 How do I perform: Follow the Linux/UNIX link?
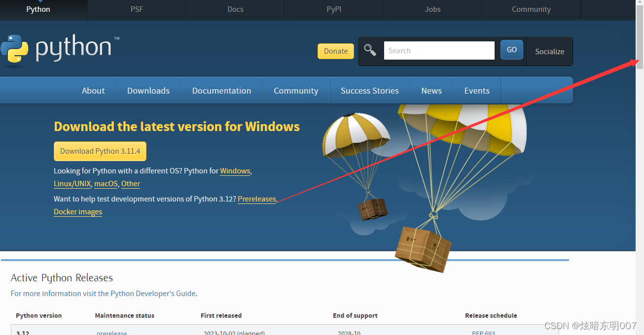coord(72,184)
